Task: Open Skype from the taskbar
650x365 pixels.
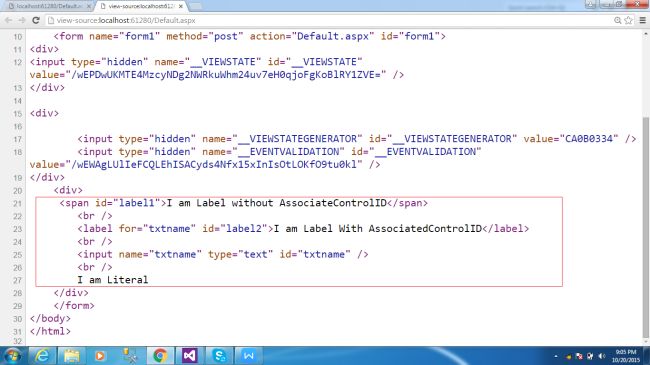Action: pyautogui.click(x=219, y=356)
